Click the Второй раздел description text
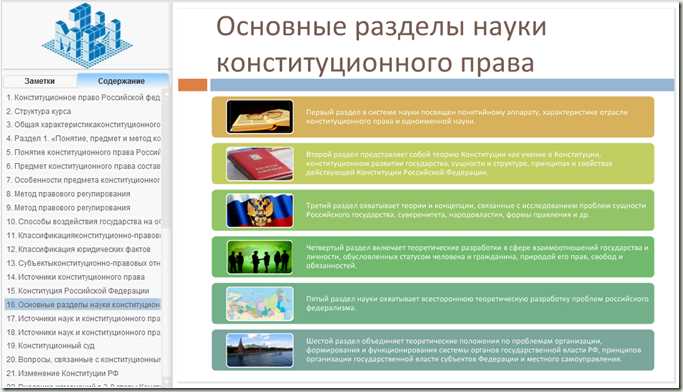This screenshot has width=683, height=392. point(459,163)
